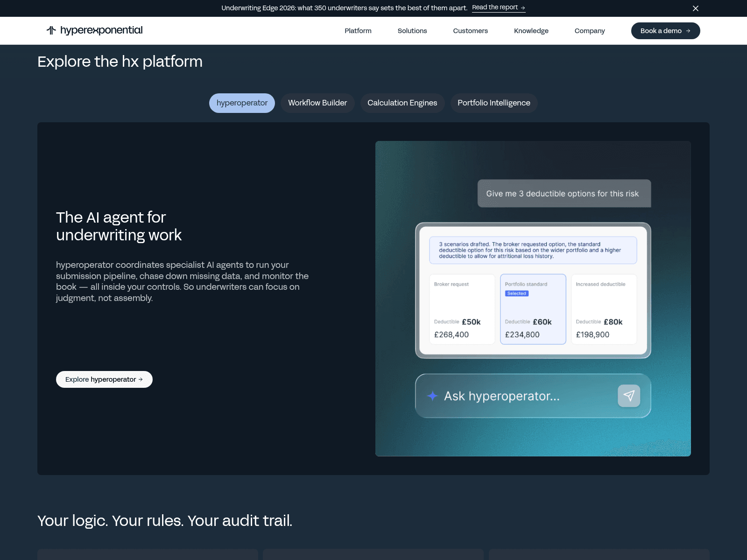Open the Customers menu item
This screenshot has width=747, height=560.
click(470, 31)
